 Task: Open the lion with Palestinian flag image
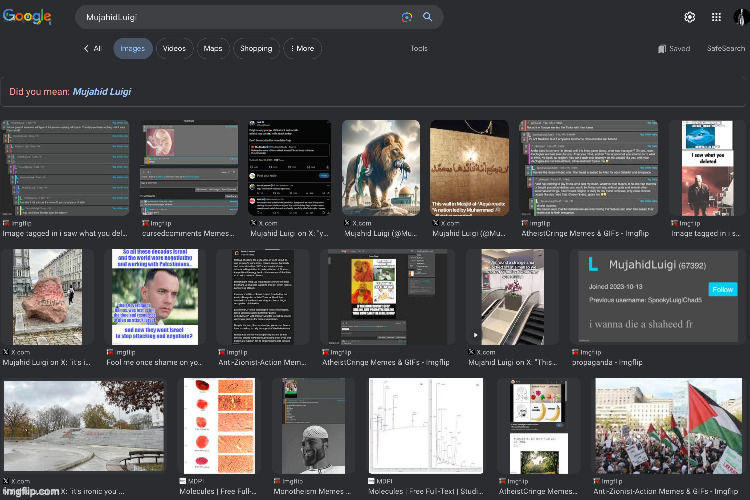(381, 167)
